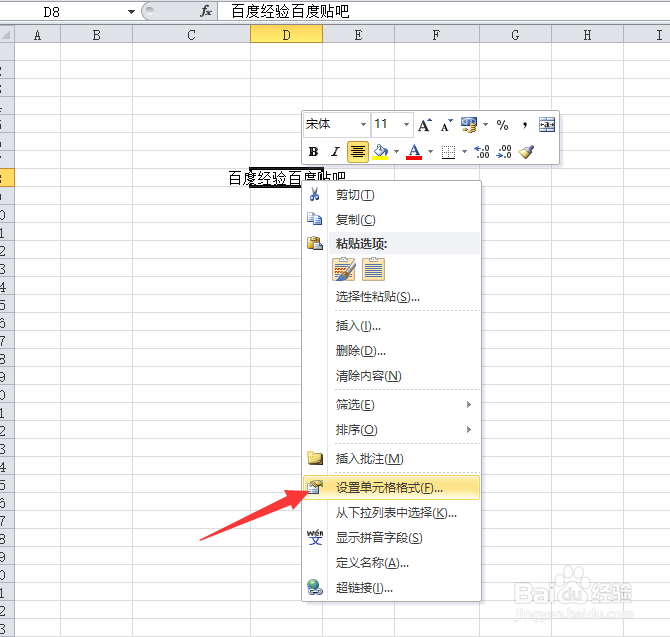Expand the borders dropdown arrow
This screenshot has width=670, height=637.
464,152
